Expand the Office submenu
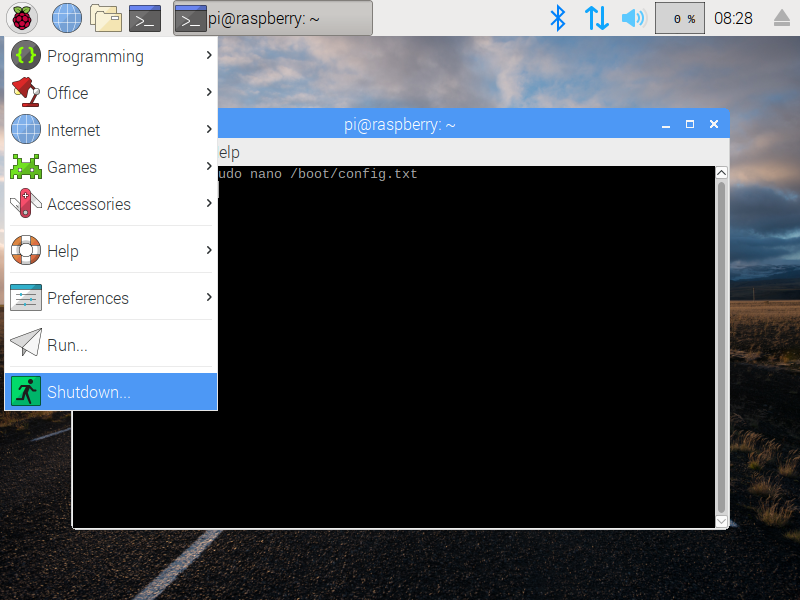This screenshot has width=800, height=600. point(111,93)
